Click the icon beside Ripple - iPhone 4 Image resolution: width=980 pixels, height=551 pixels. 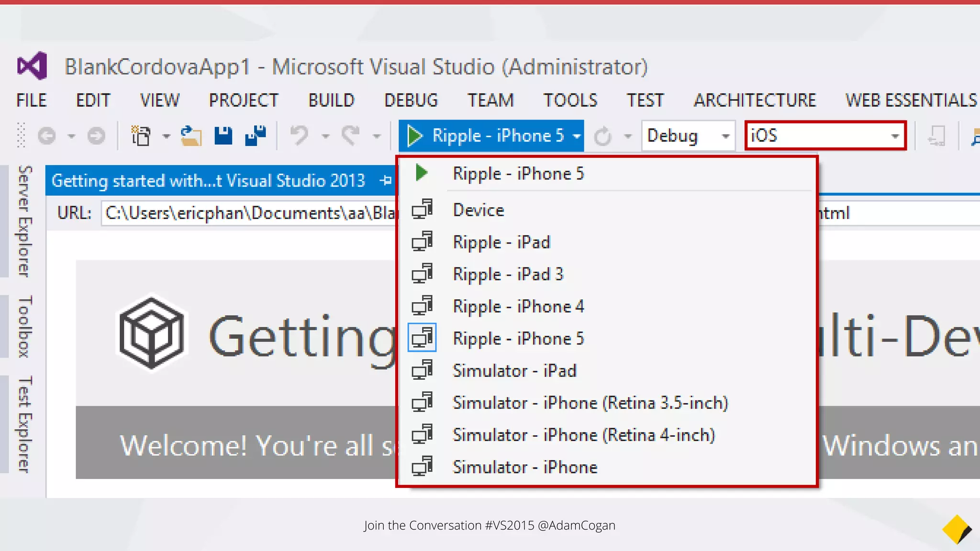[x=422, y=306]
